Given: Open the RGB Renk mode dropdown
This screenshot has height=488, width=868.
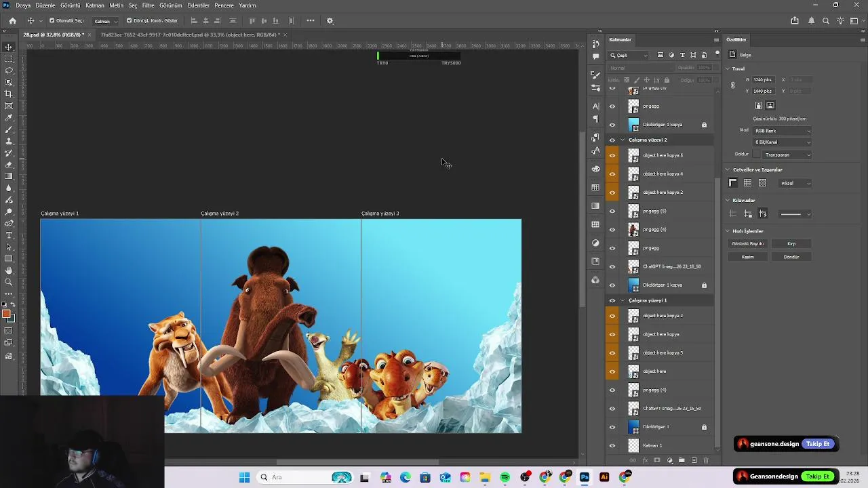Looking at the screenshot, I should 782,130.
